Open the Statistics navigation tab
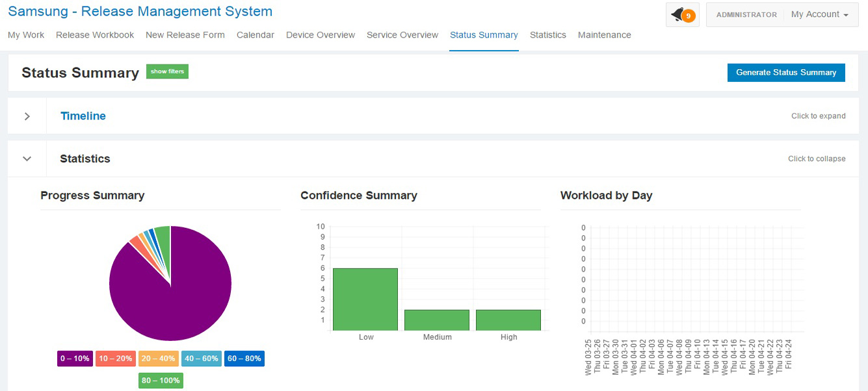This screenshot has width=868, height=391. tap(548, 35)
